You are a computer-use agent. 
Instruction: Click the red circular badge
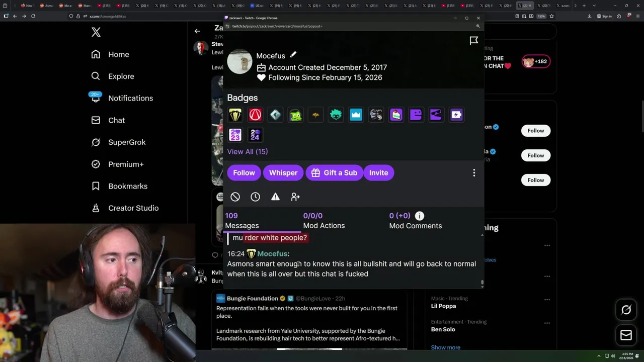click(255, 115)
